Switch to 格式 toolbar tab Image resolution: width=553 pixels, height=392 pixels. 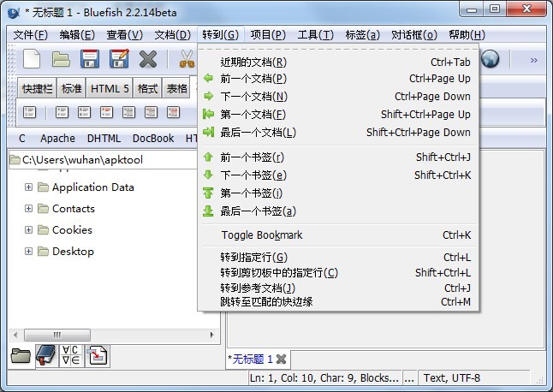tap(147, 88)
